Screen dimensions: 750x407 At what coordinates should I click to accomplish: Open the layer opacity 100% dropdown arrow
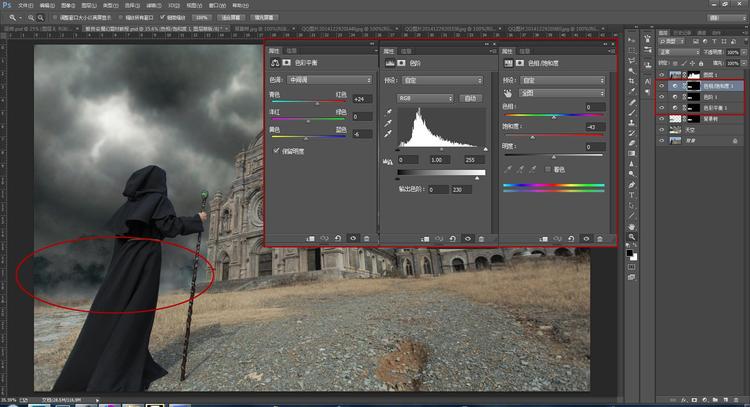pyautogui.click(x=743, y=52)
